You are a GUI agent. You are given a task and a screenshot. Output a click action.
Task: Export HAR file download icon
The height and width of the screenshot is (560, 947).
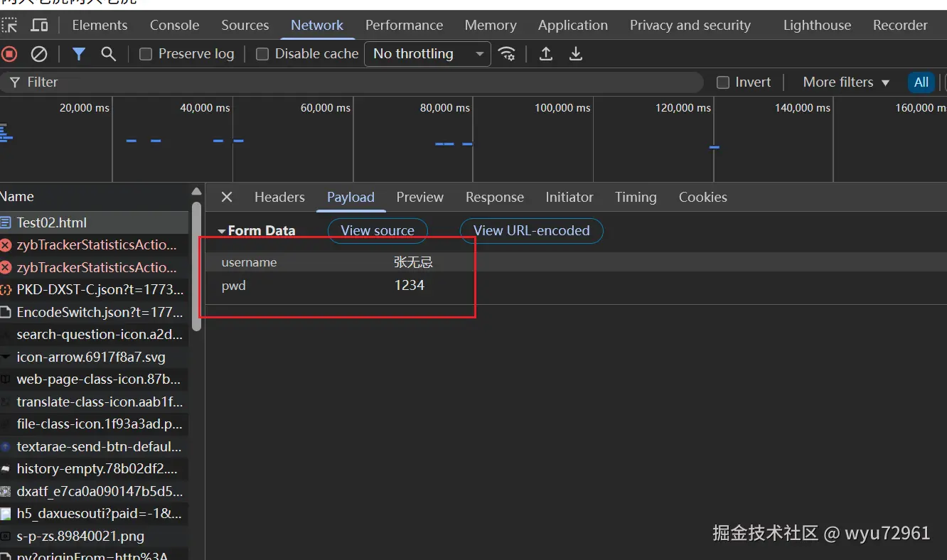coord(576,54)
